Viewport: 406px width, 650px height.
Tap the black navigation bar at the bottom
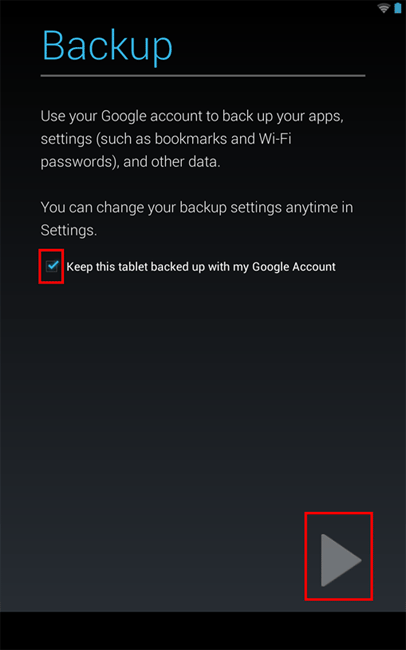(x=203, y=631)
